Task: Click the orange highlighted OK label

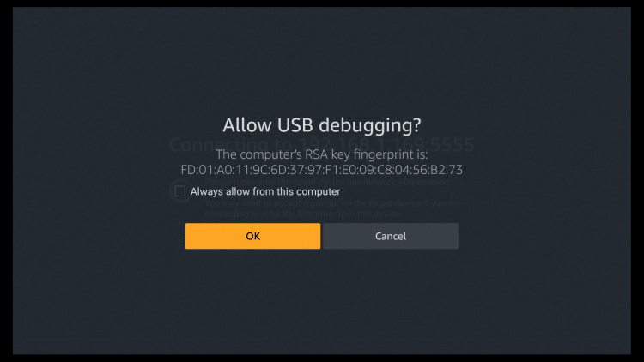Action: (252, 236)
